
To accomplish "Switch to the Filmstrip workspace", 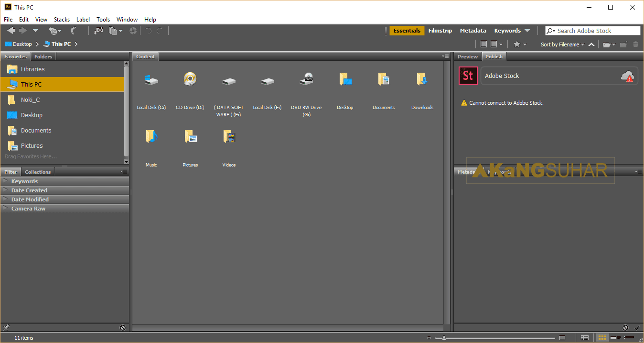I will click(x=440, y=31).
